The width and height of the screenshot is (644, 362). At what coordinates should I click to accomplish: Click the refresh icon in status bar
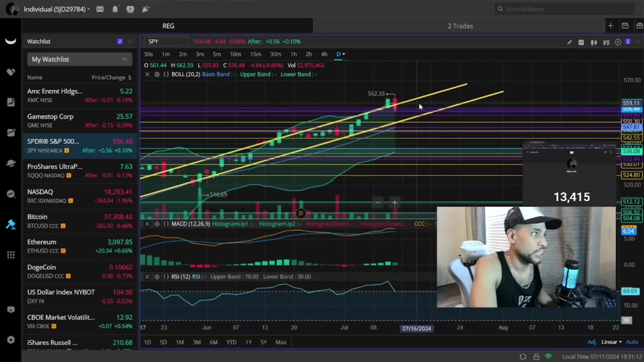[x=523, y=356]
